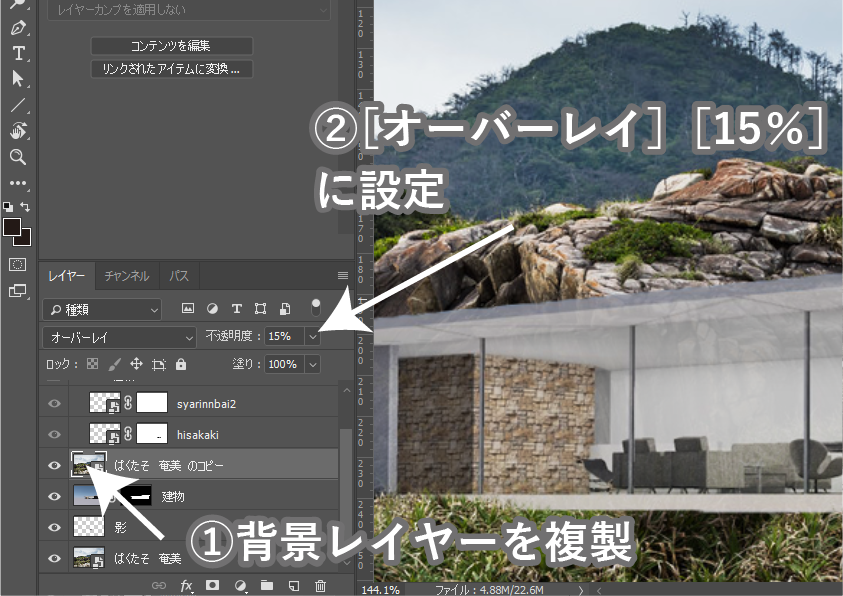Image resolution: width=843 pixels, height=596 pixels.
Task: Lock position move icon
Action: pos(137,364)
